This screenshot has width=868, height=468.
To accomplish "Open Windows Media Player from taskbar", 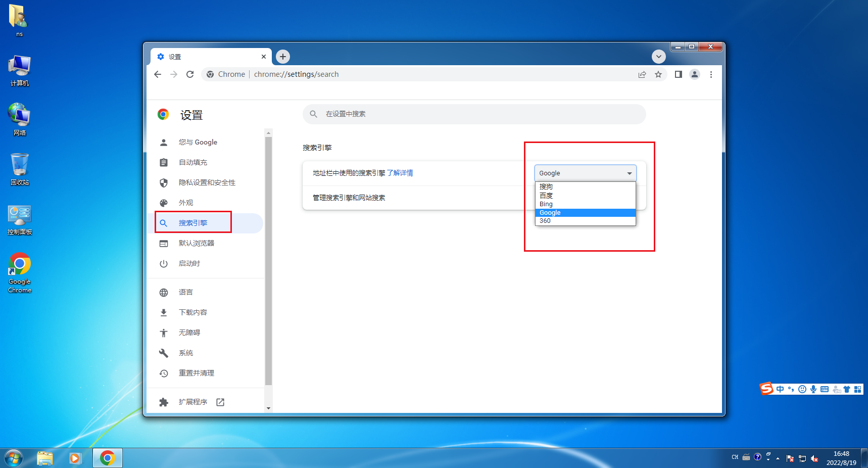I will tap(75, 458).
